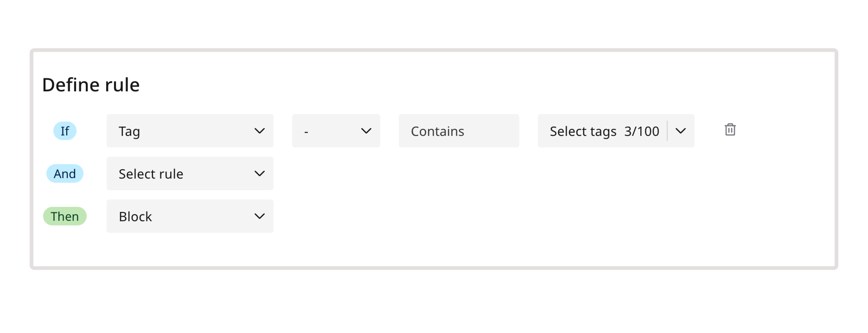Click the chevron on the Select rule dropdown

259,174
